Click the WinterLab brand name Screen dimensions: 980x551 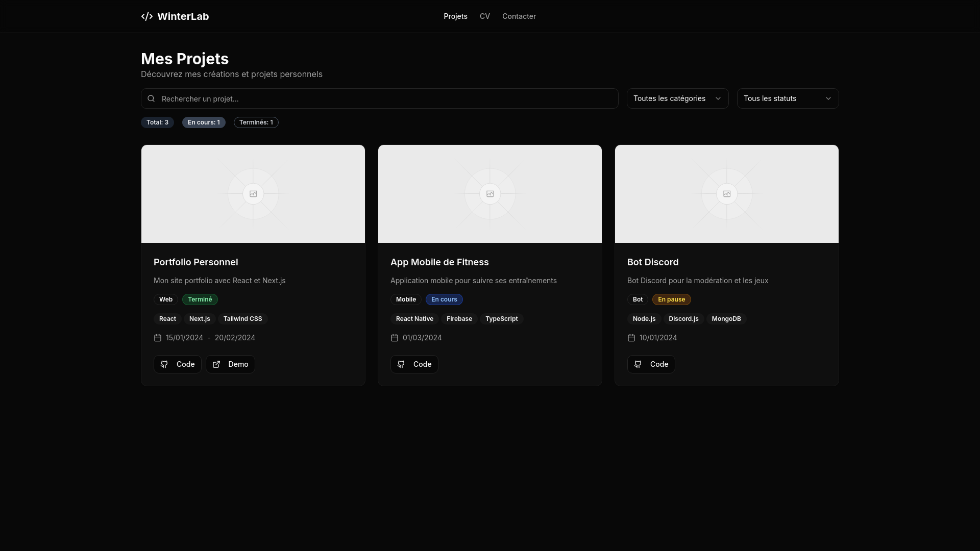click(x=183, y=16)
